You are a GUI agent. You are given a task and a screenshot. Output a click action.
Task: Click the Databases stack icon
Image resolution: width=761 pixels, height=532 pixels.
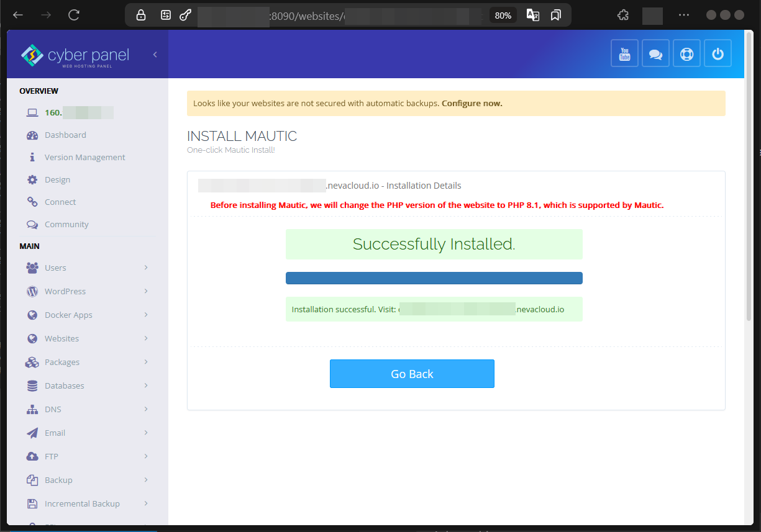coord(32,386)
